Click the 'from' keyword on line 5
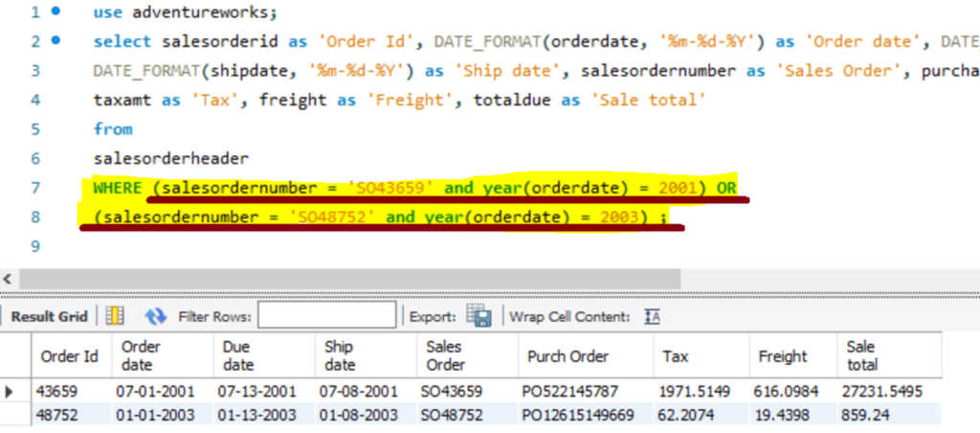This screenshot has width=980, height=433. point(113,129)
